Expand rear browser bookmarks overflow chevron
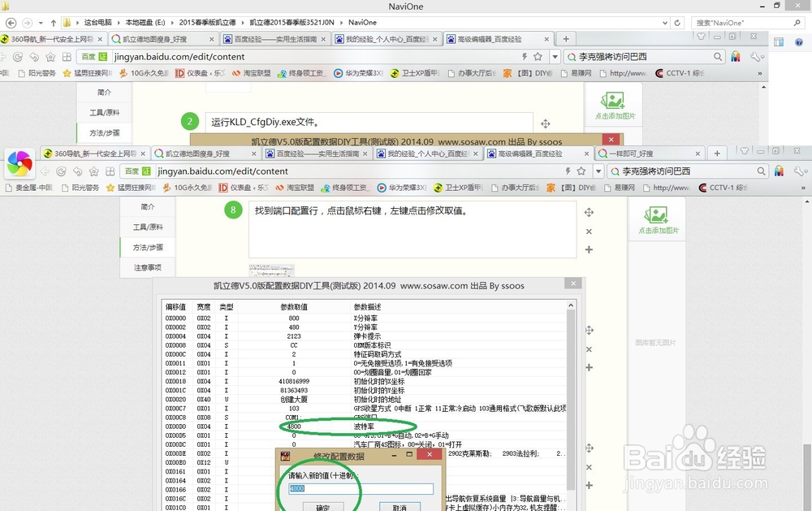This screenshot has width=812, height=511. (760, 73)
